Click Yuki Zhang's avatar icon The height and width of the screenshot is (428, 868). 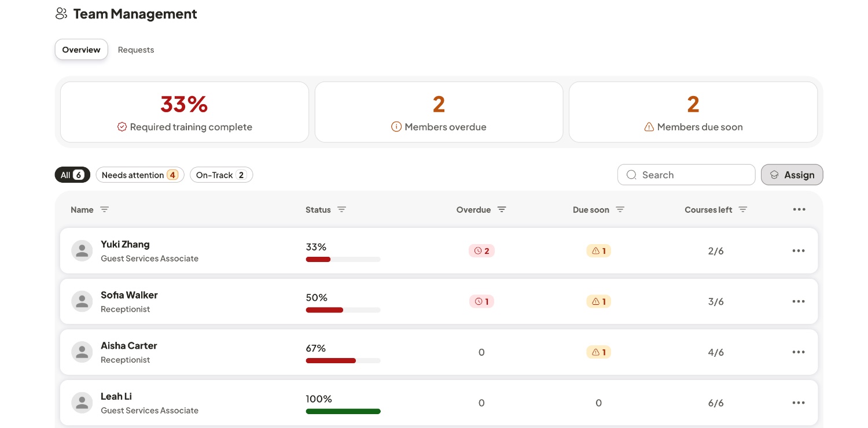pos(82,250)
